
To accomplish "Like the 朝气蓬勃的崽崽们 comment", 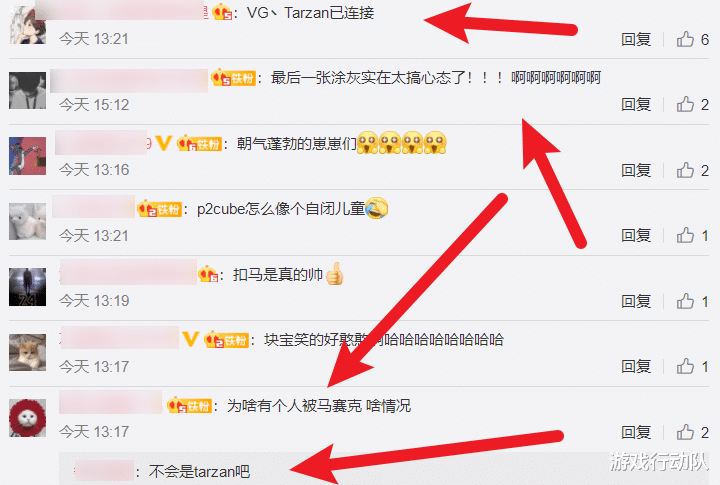I will [x=692, y=170].
